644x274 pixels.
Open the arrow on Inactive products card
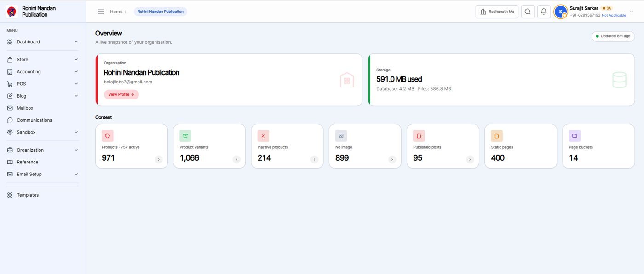coord(315,159)
